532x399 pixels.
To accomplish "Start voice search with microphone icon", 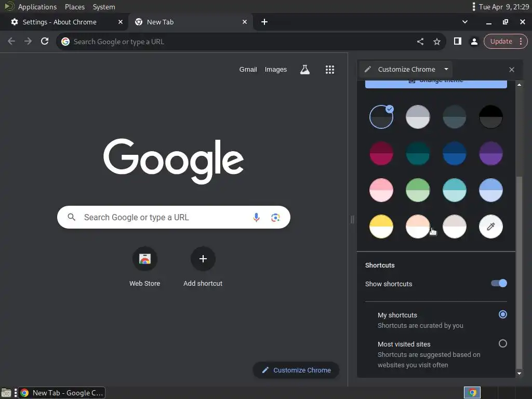I will coord(257,217).
